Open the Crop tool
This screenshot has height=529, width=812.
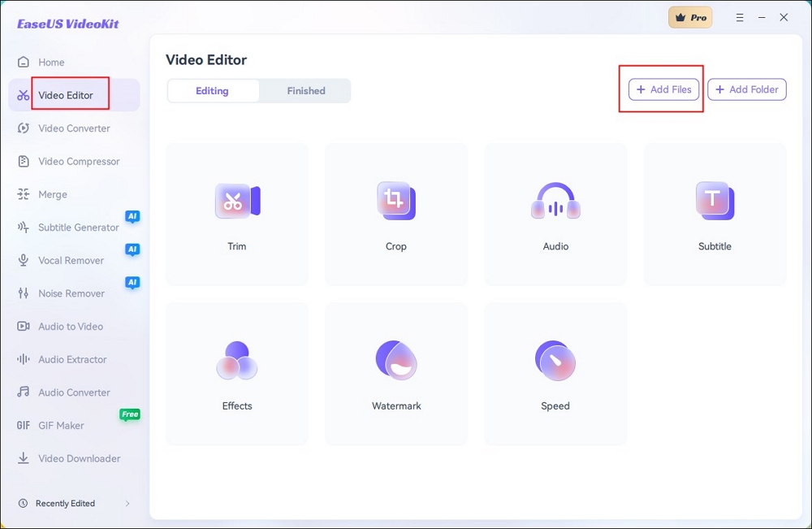[395, 214]
